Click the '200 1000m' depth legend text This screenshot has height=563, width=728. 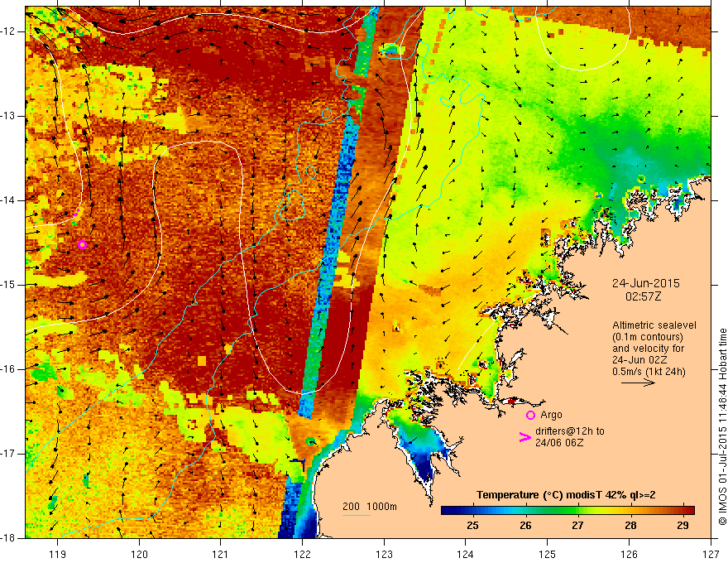[370, 507]
